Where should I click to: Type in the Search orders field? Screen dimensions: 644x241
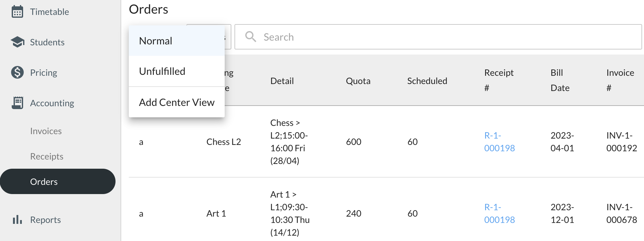click(x=443, y=37)
